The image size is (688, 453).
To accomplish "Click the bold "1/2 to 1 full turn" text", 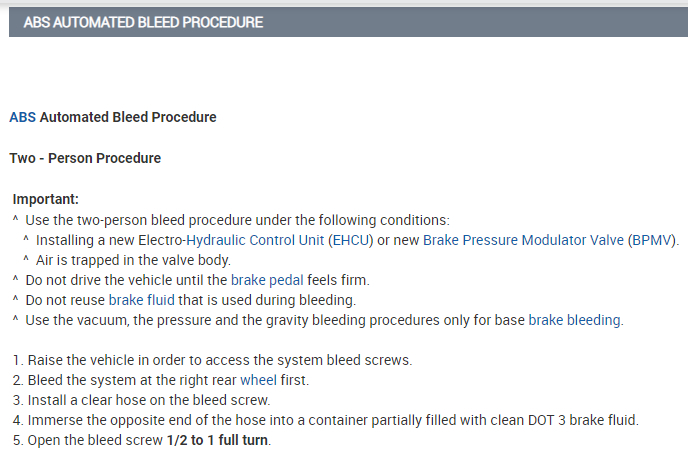I will pyautogui.click(x=217, y=440).
